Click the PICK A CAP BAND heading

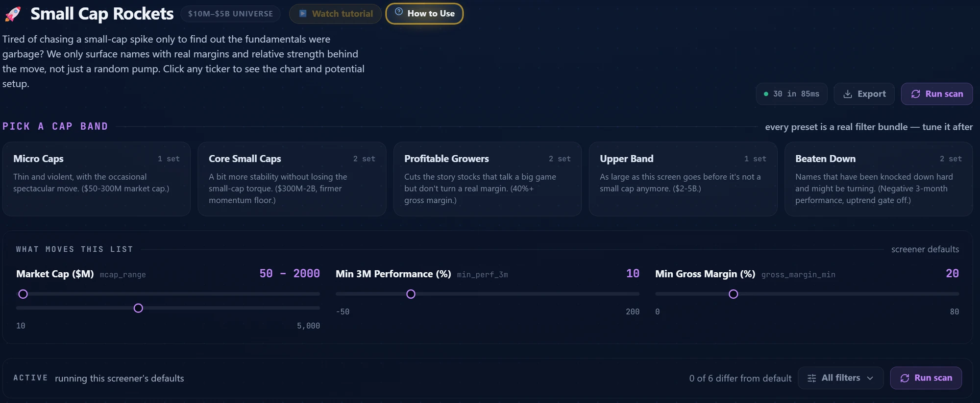click(55, 126)
